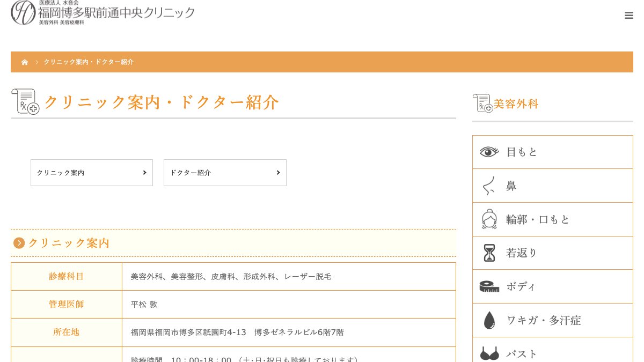The height and width of the screenshot is (362, 644).
Task: Click breadcrumb text クリニック案内・ドクター紹介
Action: 89,62
